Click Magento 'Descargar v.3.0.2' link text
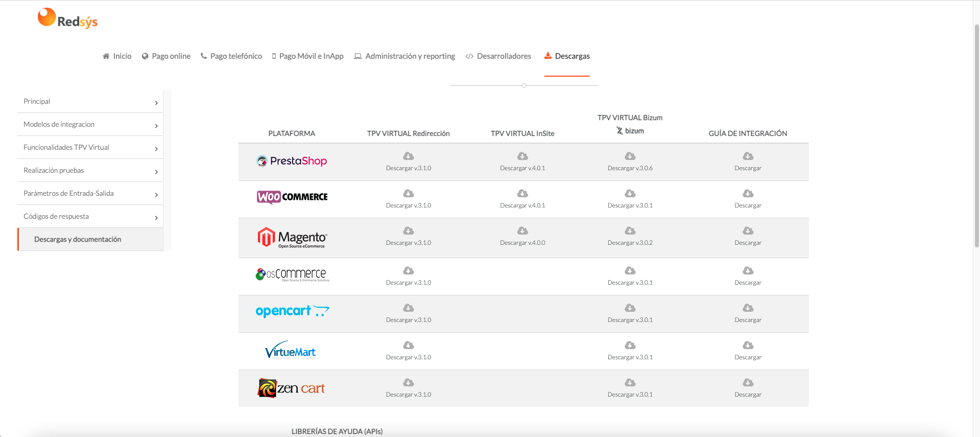Viewport: 980px width, 437px height. 630,243
